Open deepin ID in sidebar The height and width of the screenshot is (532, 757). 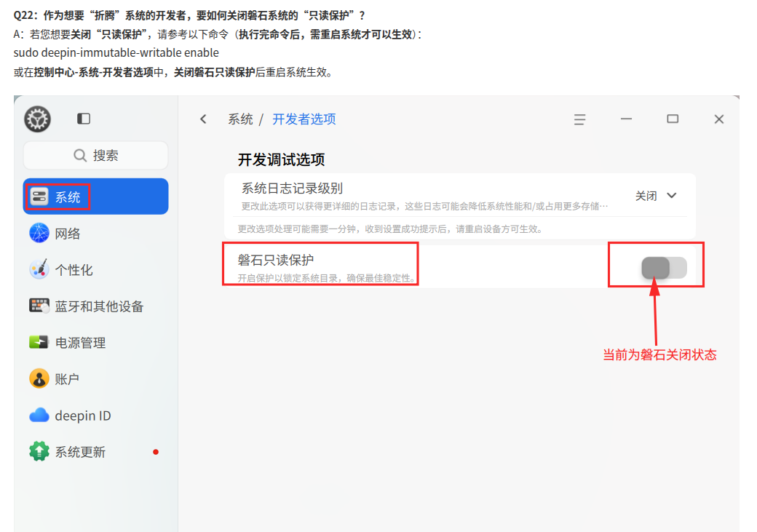pyautogui.click(x=95, y=415)
